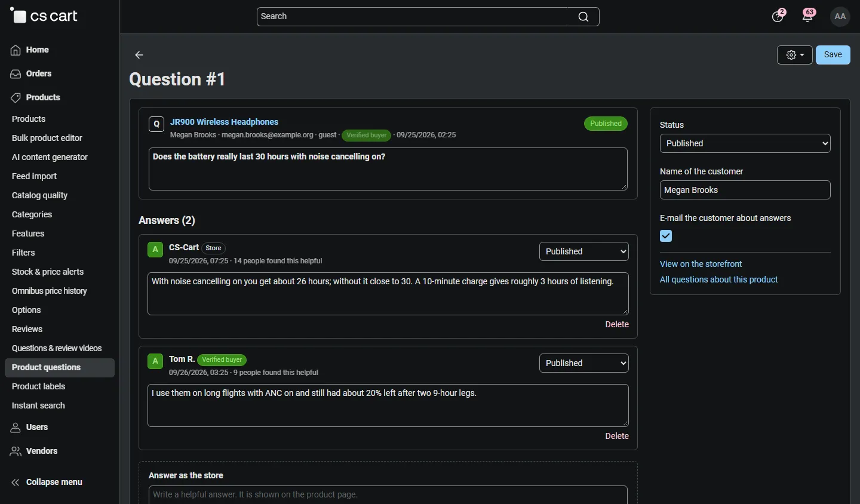Click the Home sidebar icon
This screenshot has height=504, width=860.
pos(16,50)
